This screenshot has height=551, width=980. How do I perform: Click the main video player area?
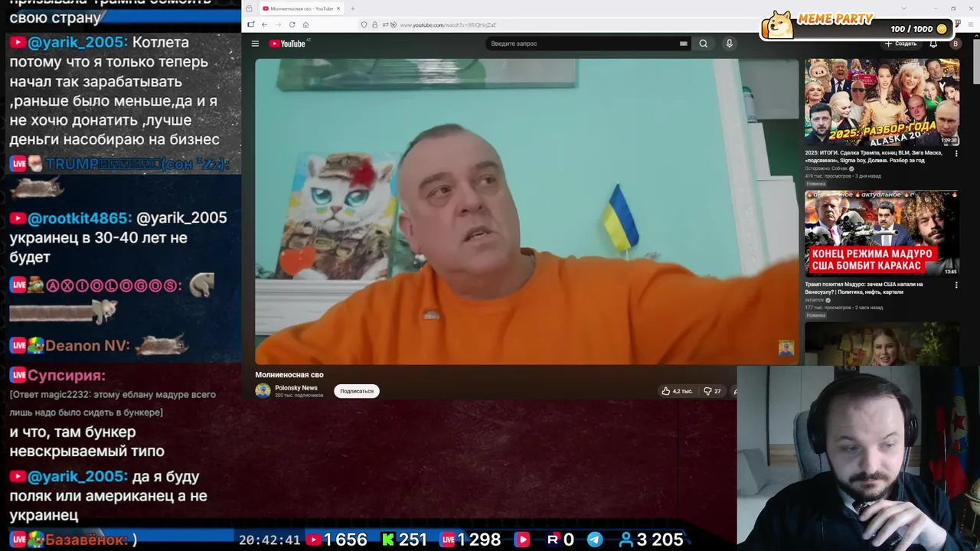click(x=527, y=212)
